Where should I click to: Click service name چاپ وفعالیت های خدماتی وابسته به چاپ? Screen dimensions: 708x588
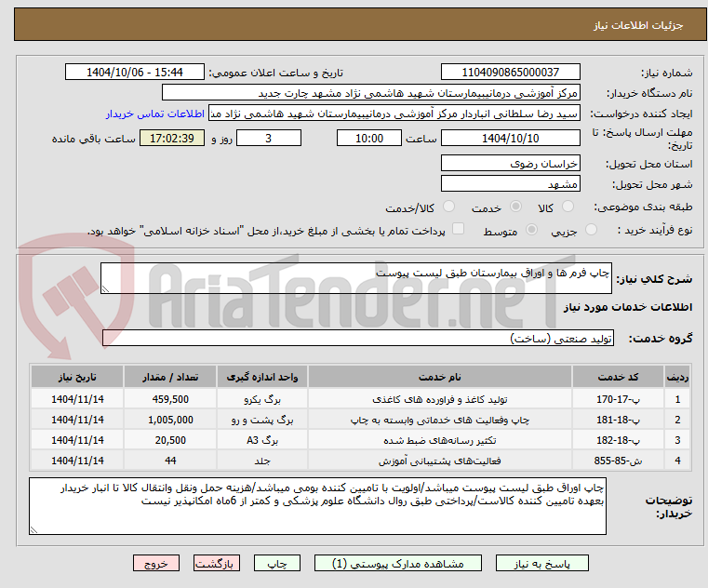(440, 420)
